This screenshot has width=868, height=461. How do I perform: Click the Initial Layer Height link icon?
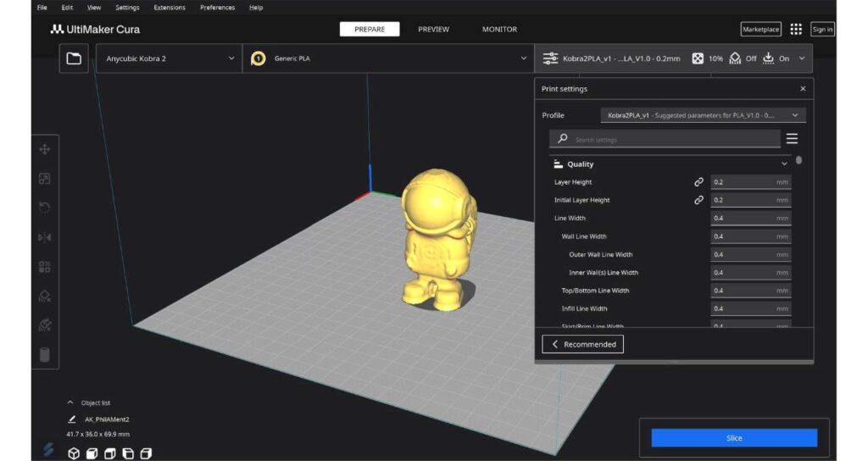(698, 200)
